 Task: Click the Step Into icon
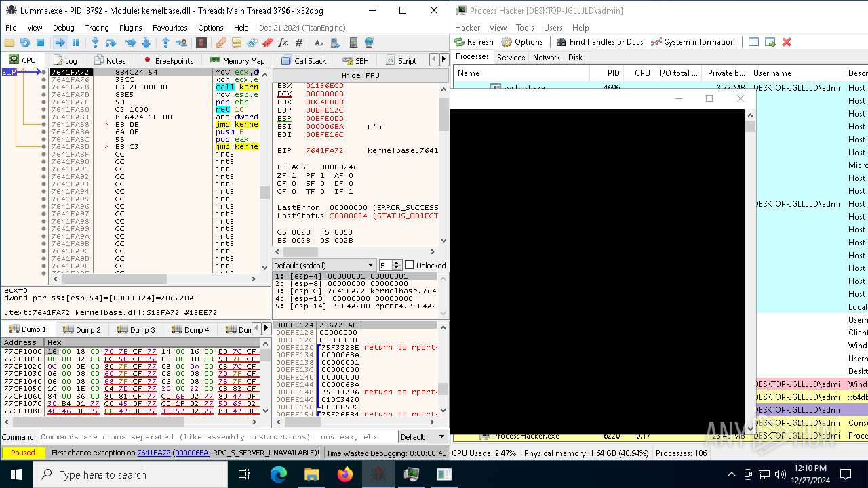tap(95, 43)
